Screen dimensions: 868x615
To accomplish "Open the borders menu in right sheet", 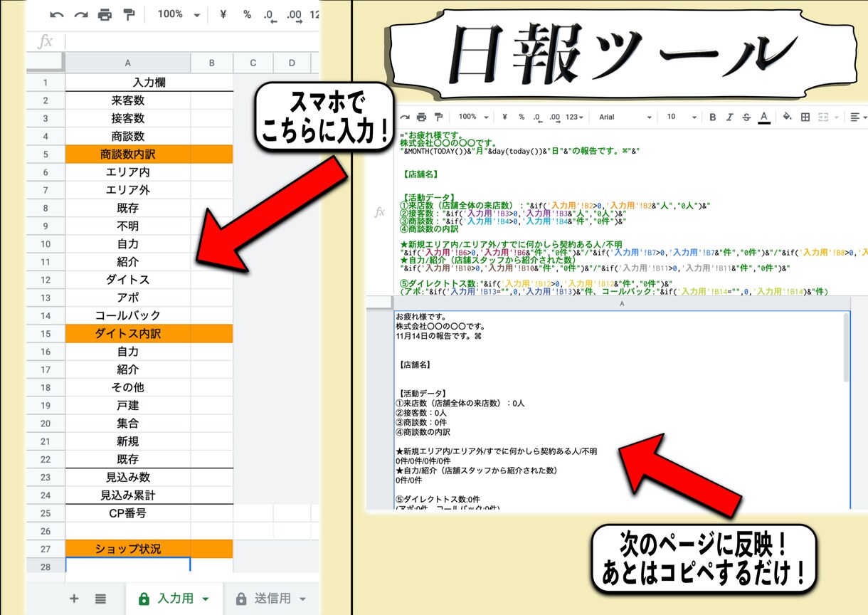I will [805, 117].
